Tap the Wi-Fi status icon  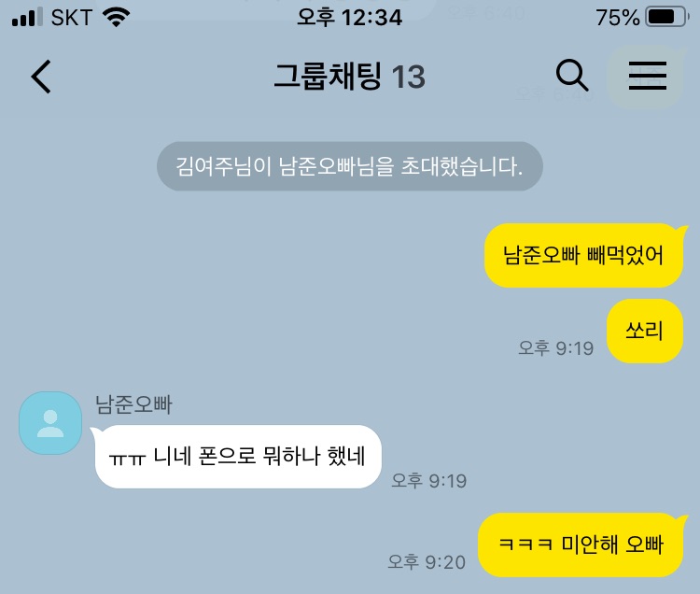point(116,18)
